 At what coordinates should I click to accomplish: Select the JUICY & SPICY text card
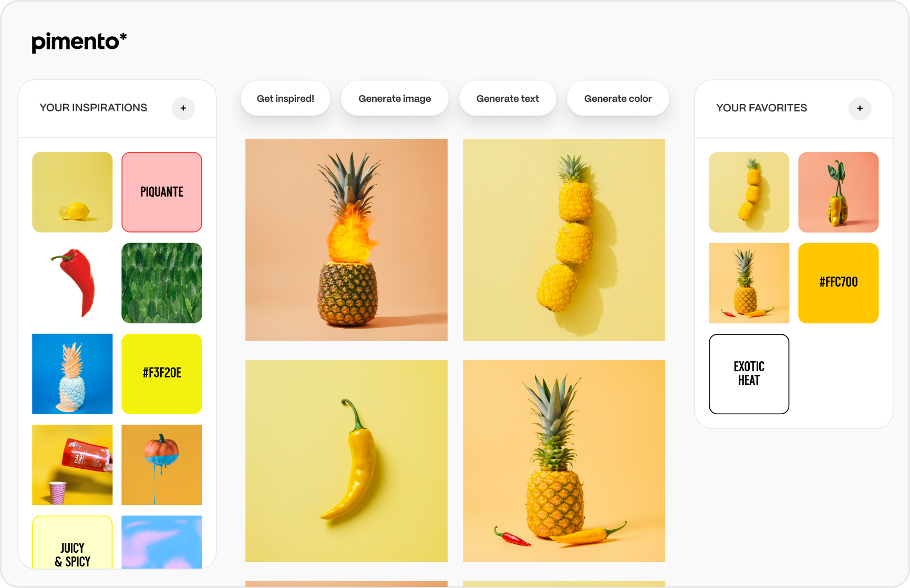pyautogui.click(x=73, y=542)
